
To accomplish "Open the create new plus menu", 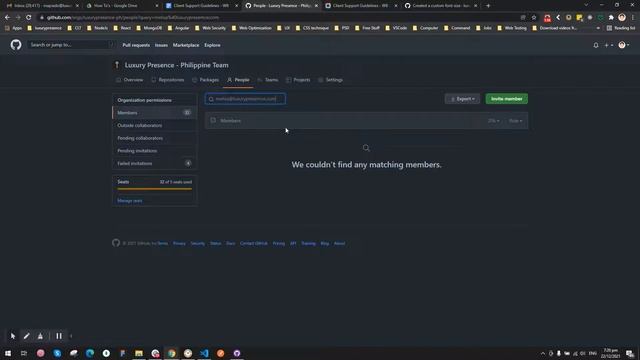I will click(609, 45).
